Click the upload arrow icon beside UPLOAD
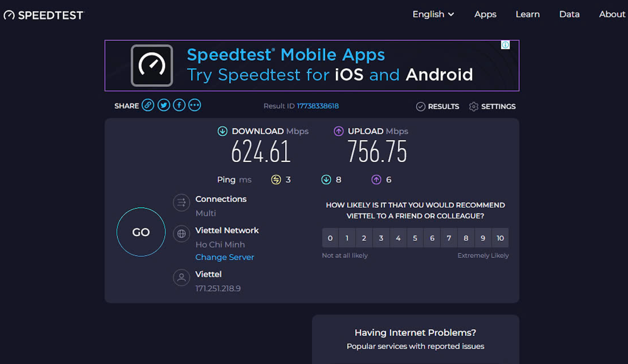Screen dimensions: 628x364 [x=338, y=131]
